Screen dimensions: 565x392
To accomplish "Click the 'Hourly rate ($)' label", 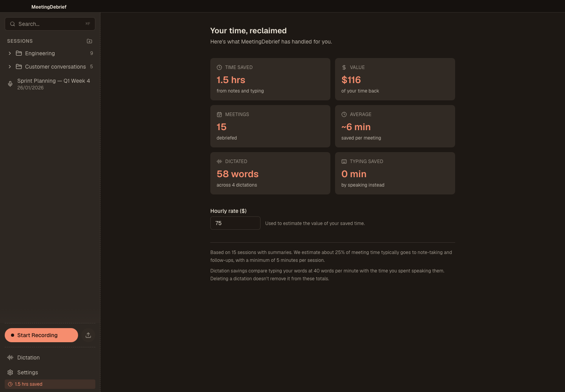I will point(228,211).
